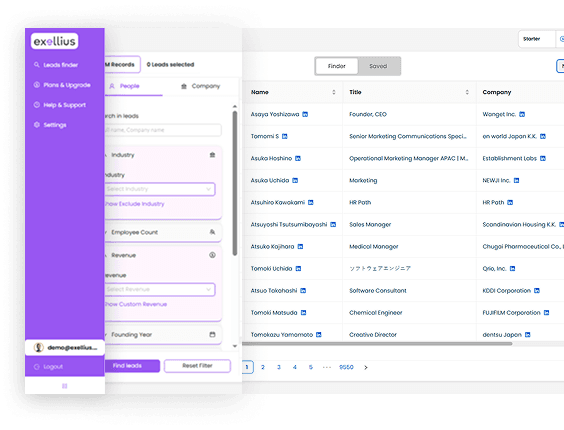Expand the Founding Year filter
This screenshot has width=564, height=430.
coord(163,335)
